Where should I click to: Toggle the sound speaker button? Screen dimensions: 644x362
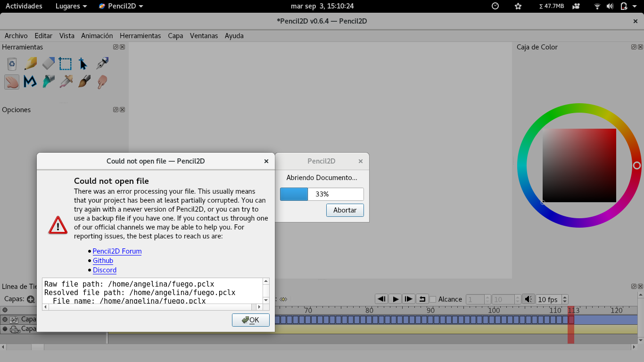click(528, 299)
